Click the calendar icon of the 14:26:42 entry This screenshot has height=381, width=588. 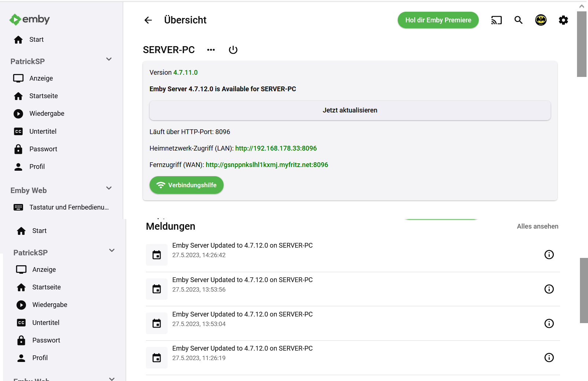(157, 255)
